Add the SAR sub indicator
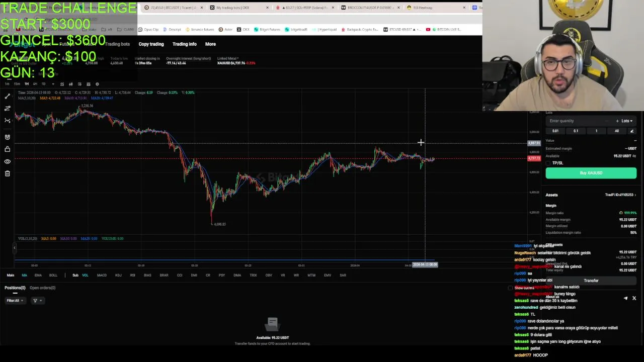Viewport: 644px width, 362px height. tap(343, 275)
